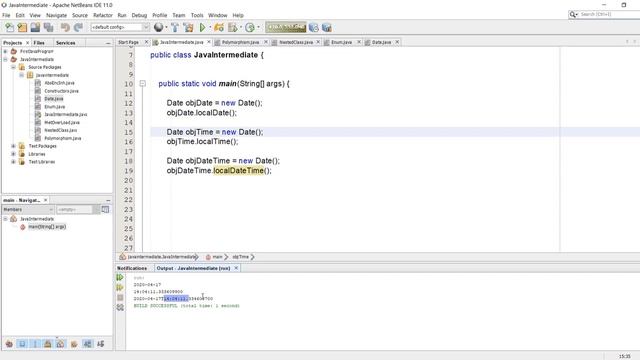Close the Output JavaIntermediate tab
Screen dimensions: 640x360
(236, 268)
